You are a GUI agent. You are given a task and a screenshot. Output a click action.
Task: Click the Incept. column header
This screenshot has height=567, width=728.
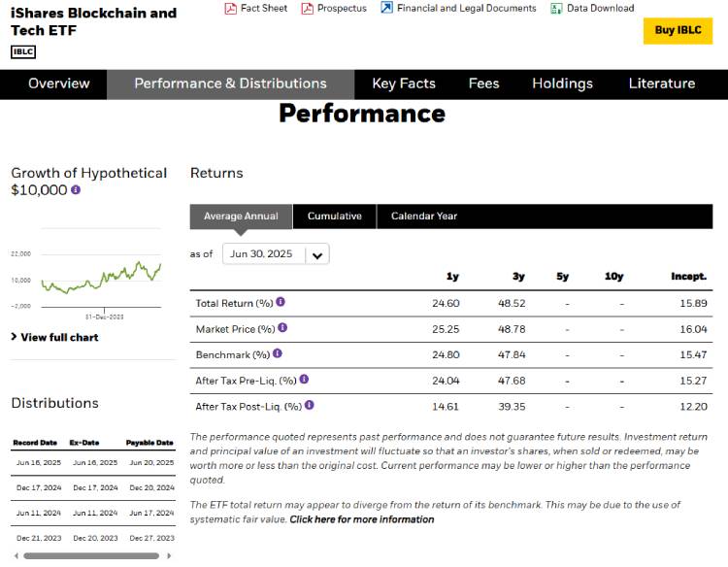click(x=689, y=277)
